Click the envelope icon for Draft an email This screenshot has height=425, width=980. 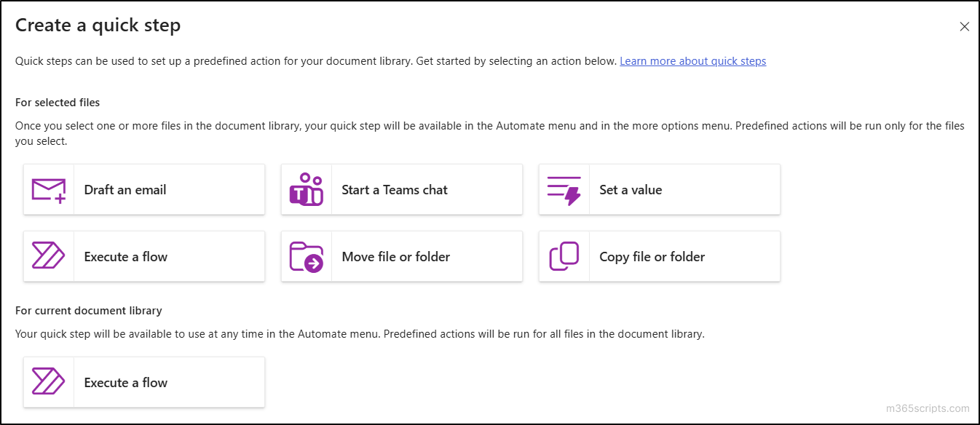pyautogui.click(x=49, y=190)
